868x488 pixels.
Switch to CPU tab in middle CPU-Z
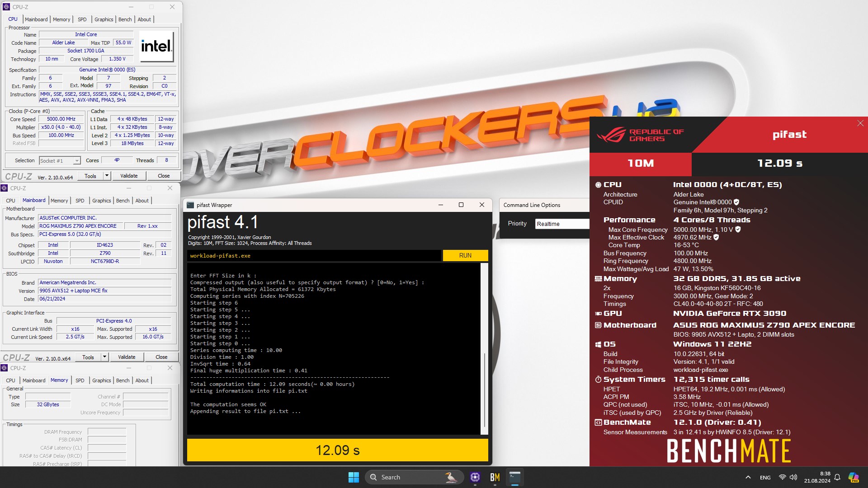[x=11, y=201]
